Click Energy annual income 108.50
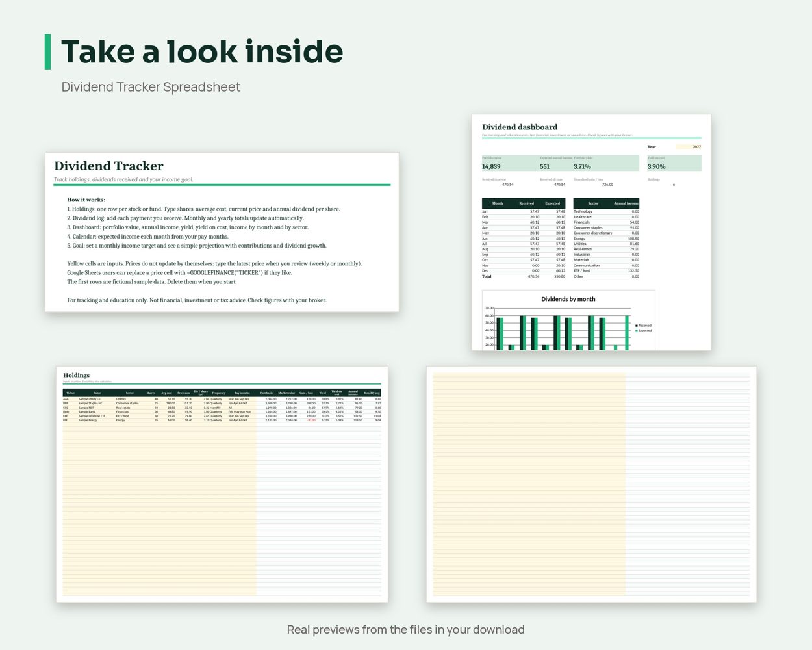Screen dimensions: 812x650 pos(633,239)
